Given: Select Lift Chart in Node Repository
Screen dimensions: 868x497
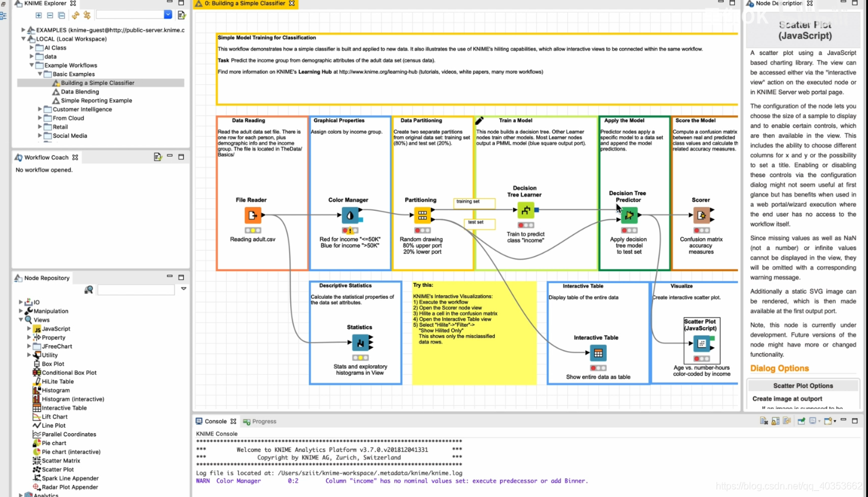Looking at the screenshot, I should click(55, 417).
